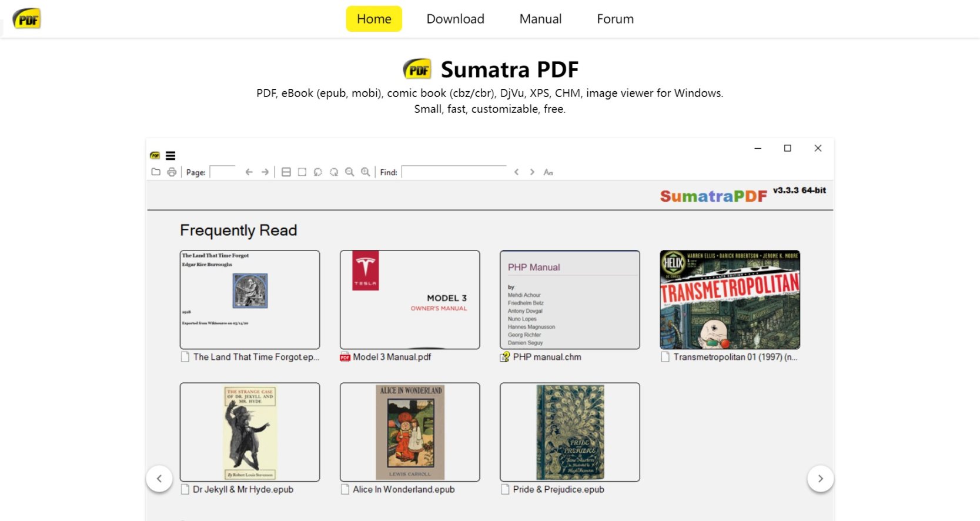
Task: Visit the Forum link
Action: tap(616, 19)
